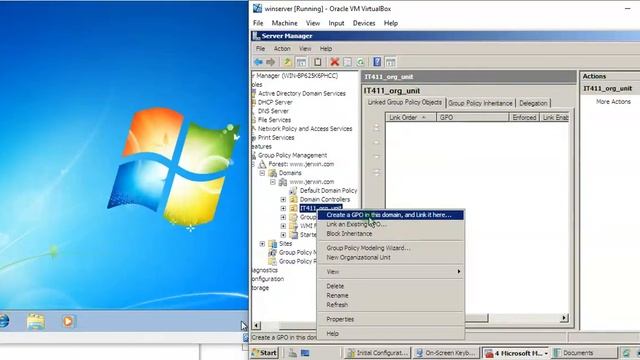
Task: Select Network Policy and Access Services
Action: (x=305, y=129)
